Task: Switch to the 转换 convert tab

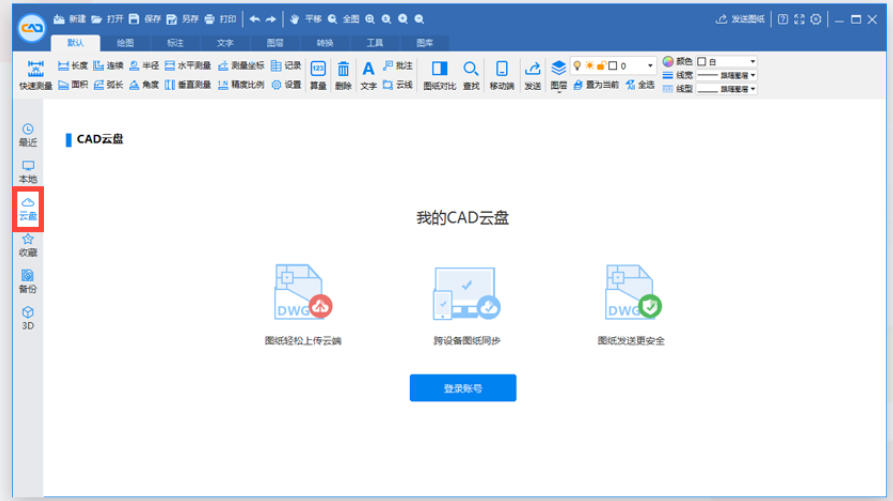Action: coord(325,43)
